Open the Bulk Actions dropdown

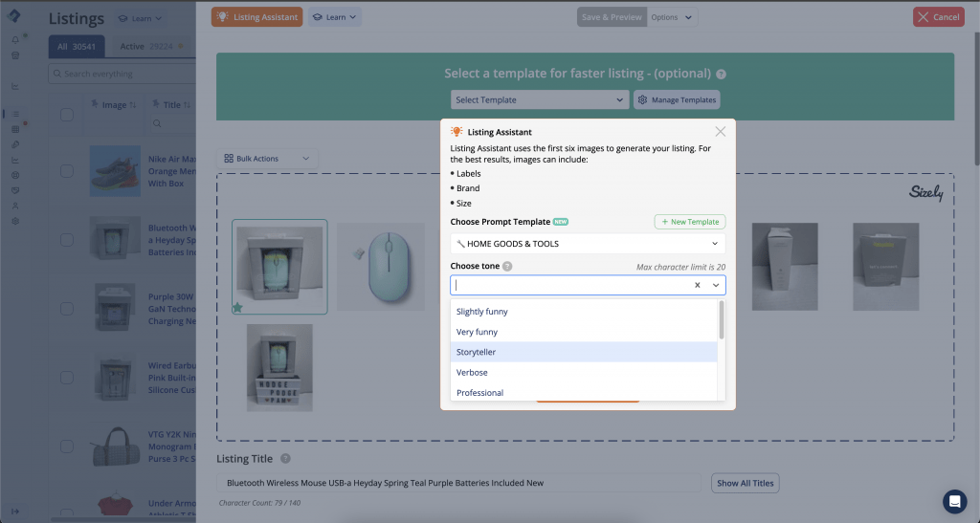267,159
